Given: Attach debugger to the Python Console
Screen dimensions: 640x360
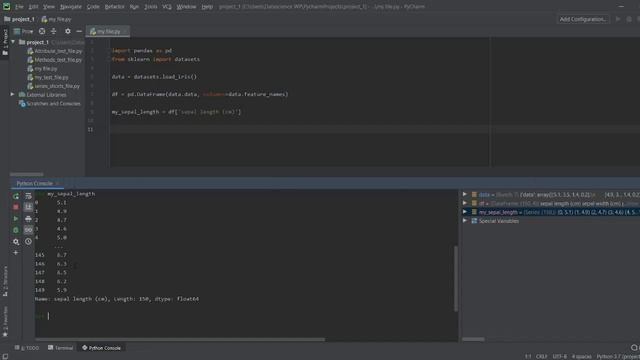Looking at the screenshot, I should [16, 230].
